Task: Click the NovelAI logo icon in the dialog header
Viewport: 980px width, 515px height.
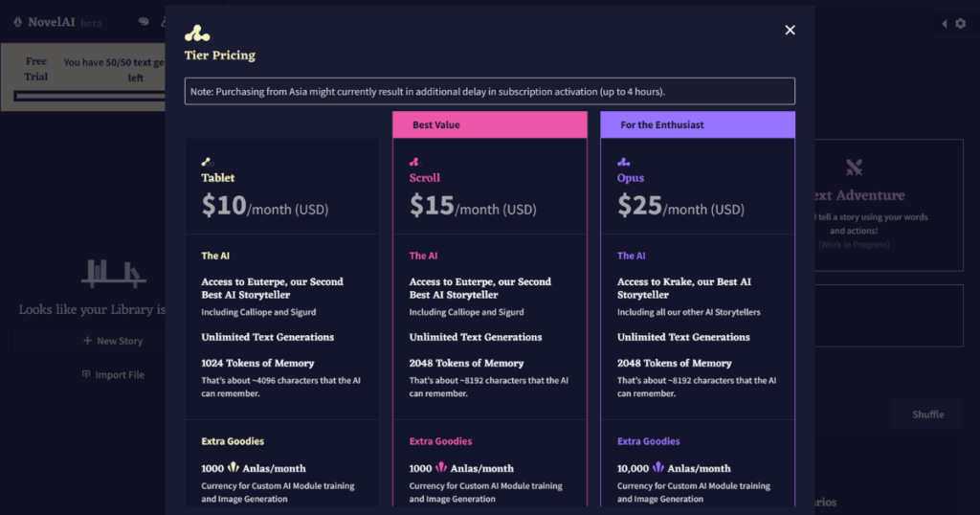Action: 197,34
